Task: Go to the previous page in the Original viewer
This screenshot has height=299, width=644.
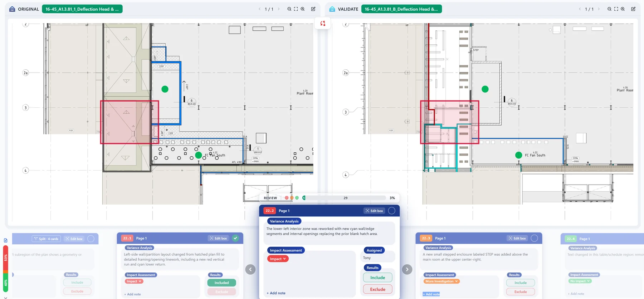Action: point(259,9)
